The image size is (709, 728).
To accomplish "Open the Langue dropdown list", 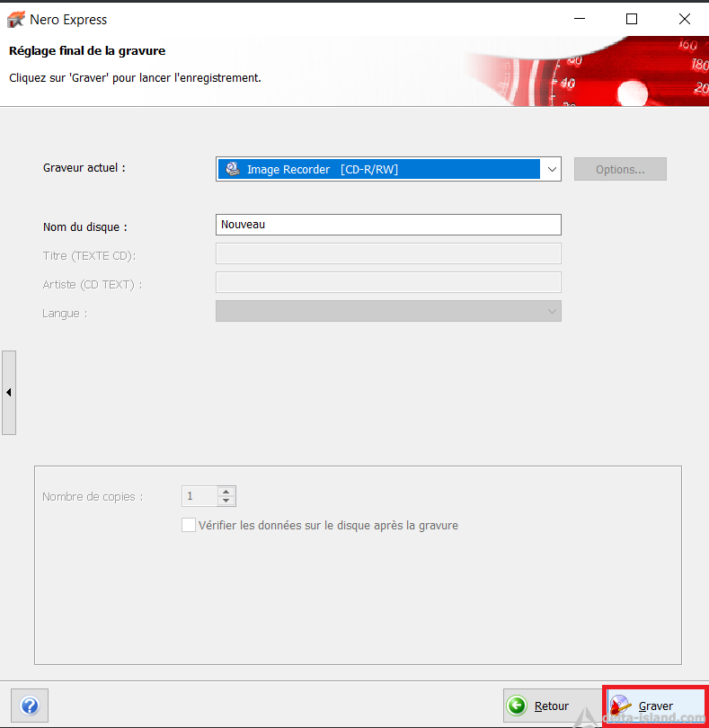I will [388, 311].
